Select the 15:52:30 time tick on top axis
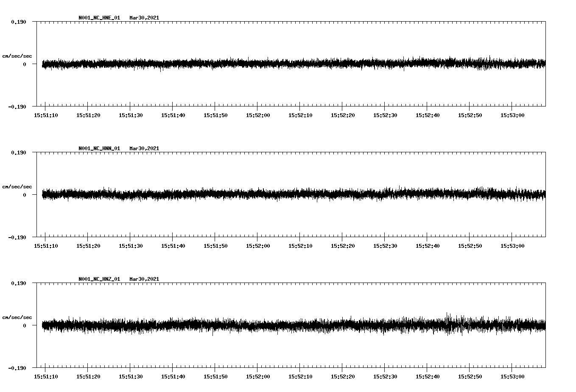The image size is (576, 392). click(385, 115)
